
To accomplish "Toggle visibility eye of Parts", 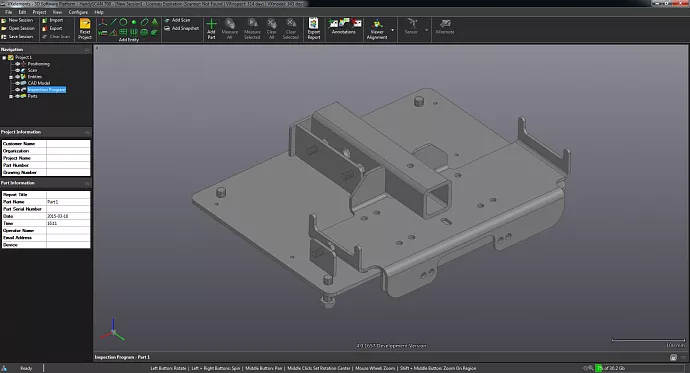I will pyautogui.click(x=18, y=96).
